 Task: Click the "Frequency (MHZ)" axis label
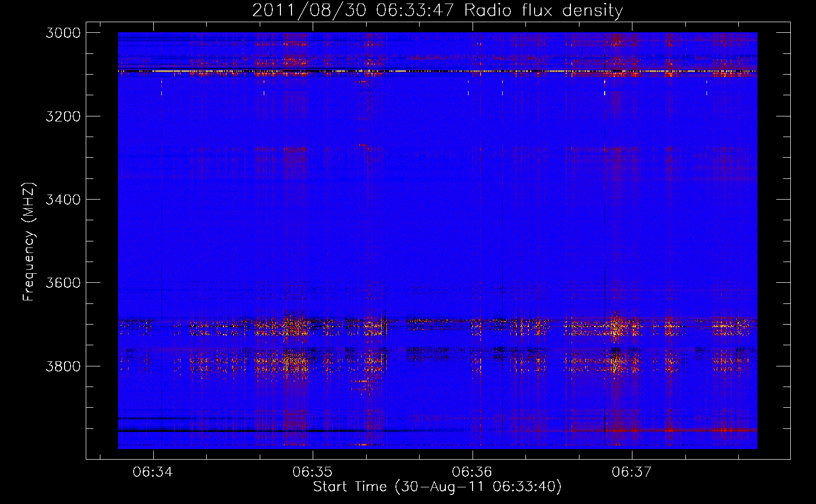[29, 241]
